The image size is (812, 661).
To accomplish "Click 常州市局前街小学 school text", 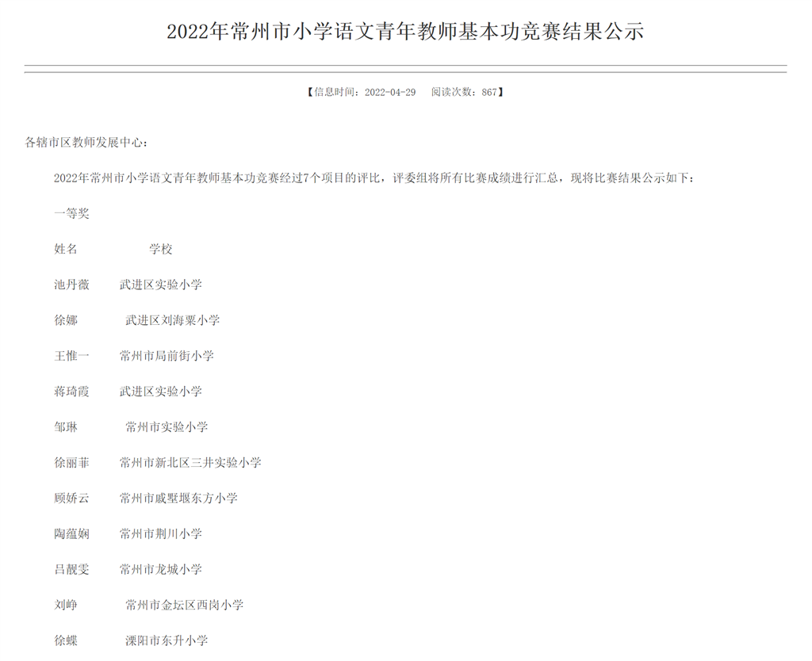I will [x=167, y=357].
